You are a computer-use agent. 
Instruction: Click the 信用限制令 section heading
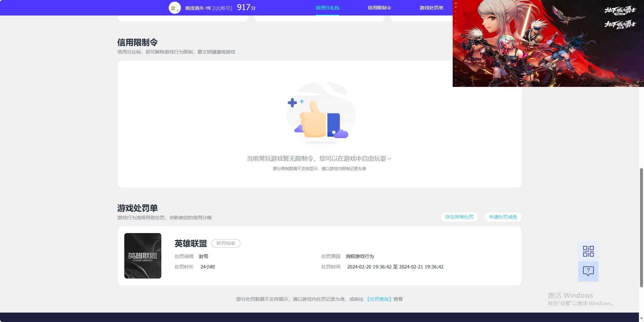point(137,42)
